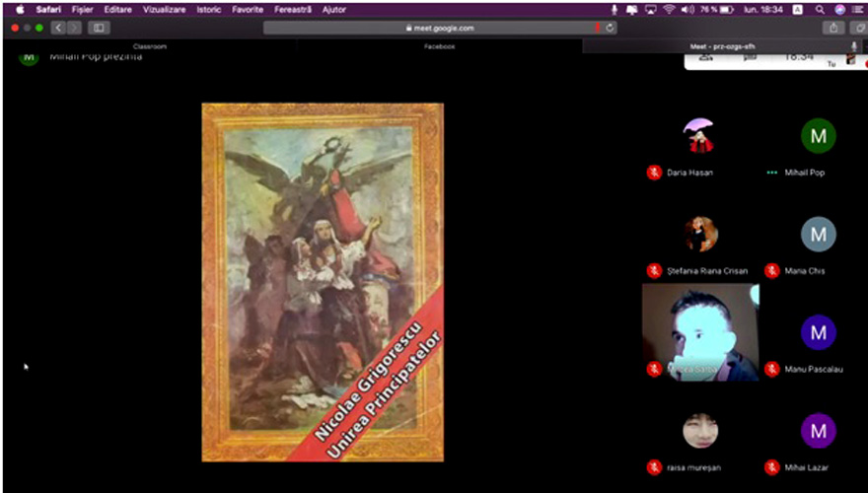The height and width of the screenshot is (493, 868).
Task: Click the participant's live video tile
Action: 701,332
